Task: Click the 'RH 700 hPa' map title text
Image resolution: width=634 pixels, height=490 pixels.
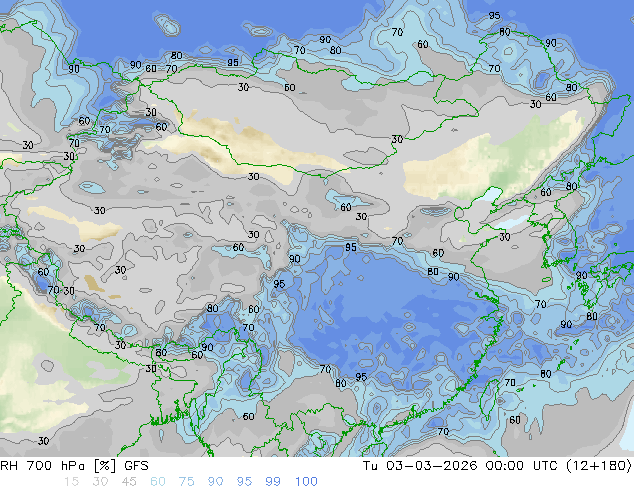Action: [42, 466]
